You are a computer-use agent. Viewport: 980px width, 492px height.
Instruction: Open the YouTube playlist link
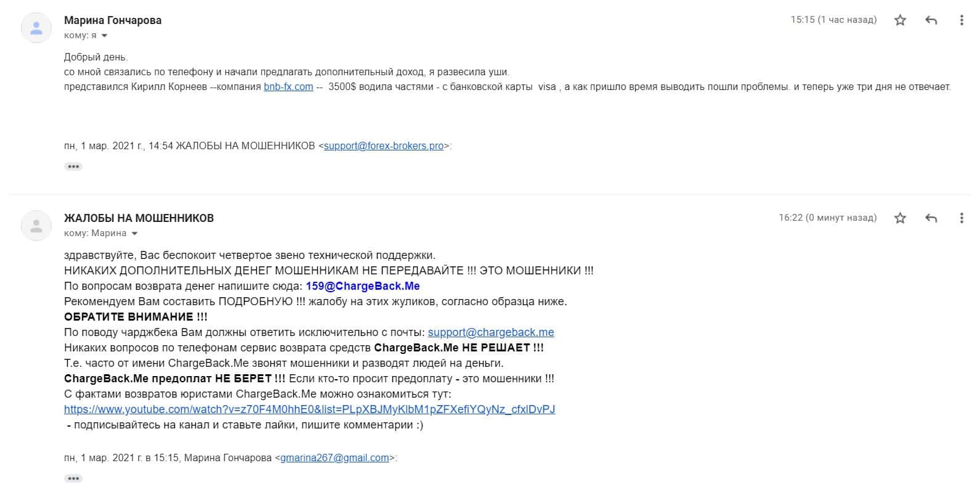[310, 409]
